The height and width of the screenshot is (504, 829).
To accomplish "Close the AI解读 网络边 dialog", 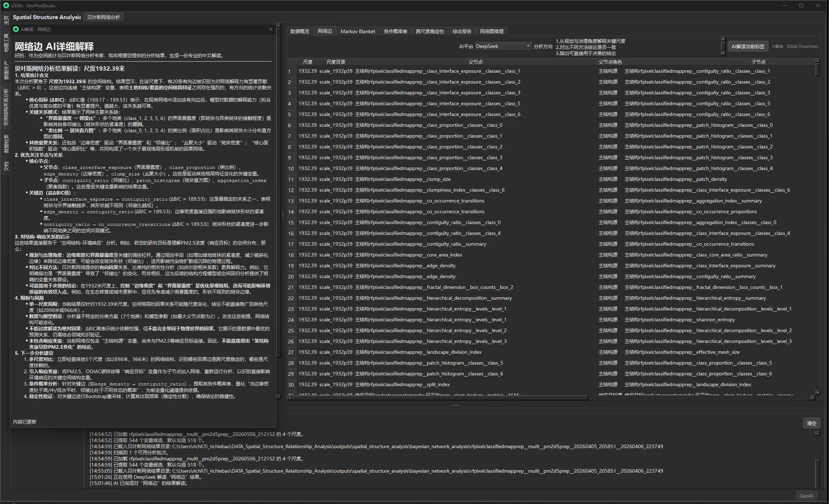I will coord(271,29).
